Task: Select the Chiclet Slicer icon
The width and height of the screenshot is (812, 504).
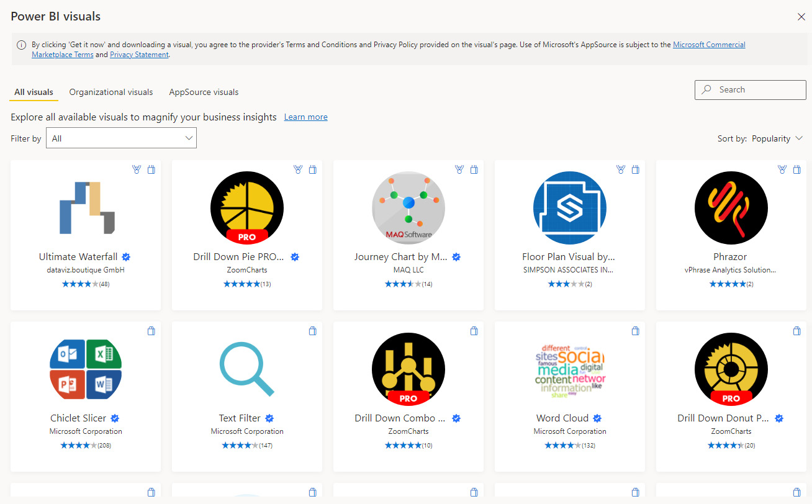Action: tap(86, 369)
